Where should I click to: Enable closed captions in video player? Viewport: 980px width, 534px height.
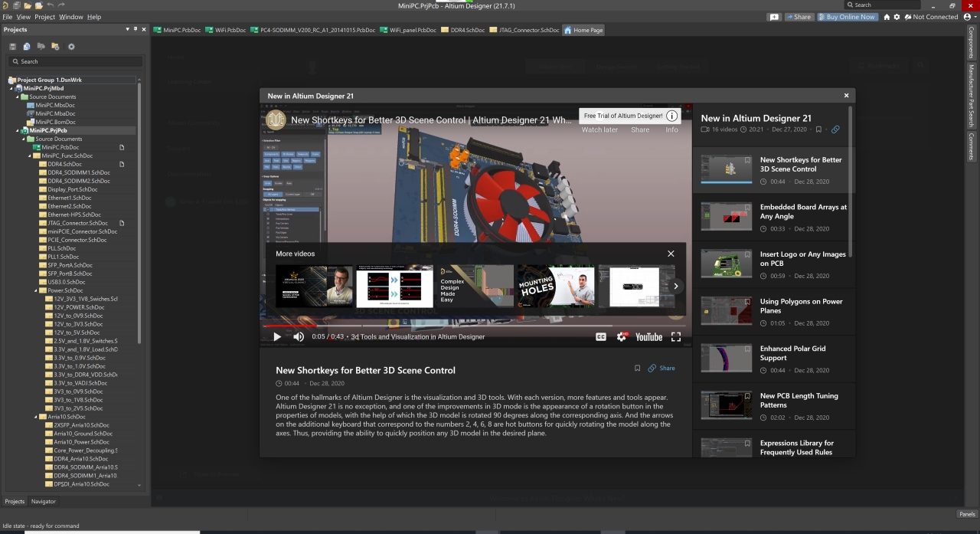coord(601,336)
